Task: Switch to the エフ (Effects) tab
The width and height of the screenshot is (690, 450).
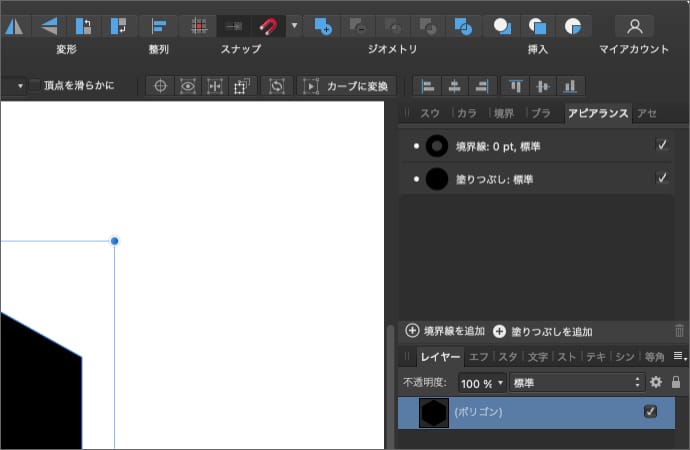Action: [479, 356]
